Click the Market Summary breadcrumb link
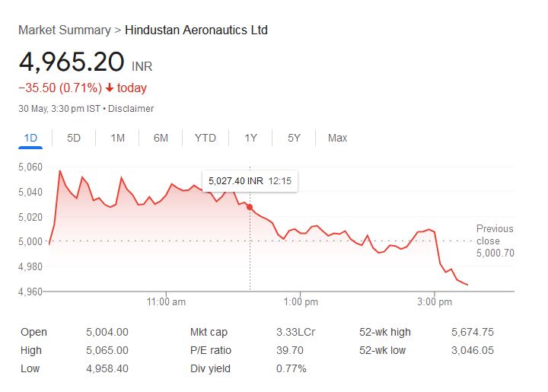548x392 pixels. tap(64, 30)
